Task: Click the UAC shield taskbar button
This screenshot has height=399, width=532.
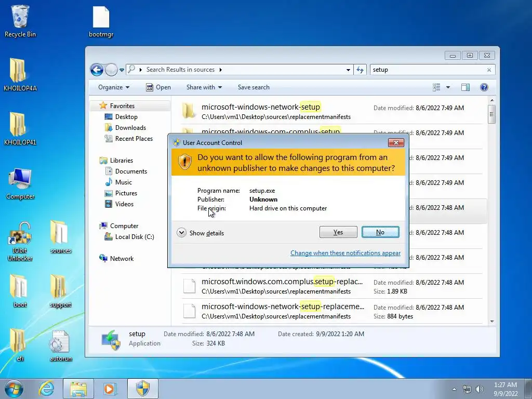Action: click(143, 389)
